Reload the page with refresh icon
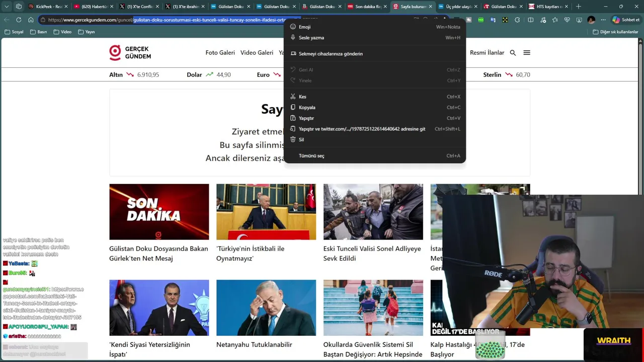Image resolution: width=644 pixels, height=362 pixels. click(19, 20)
